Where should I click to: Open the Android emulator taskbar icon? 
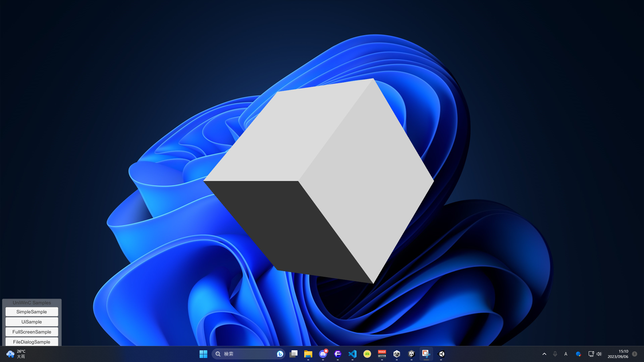(x=367, y=354)
